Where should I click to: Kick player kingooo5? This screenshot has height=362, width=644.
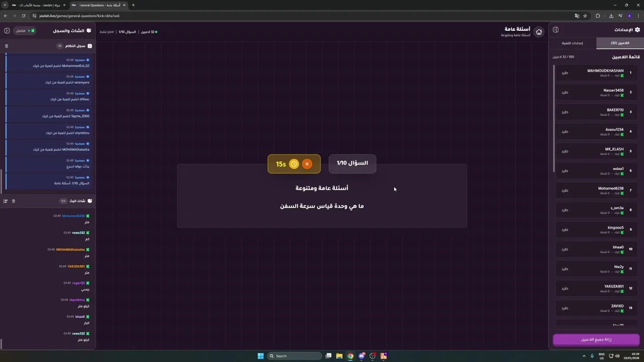pos(565,230)
